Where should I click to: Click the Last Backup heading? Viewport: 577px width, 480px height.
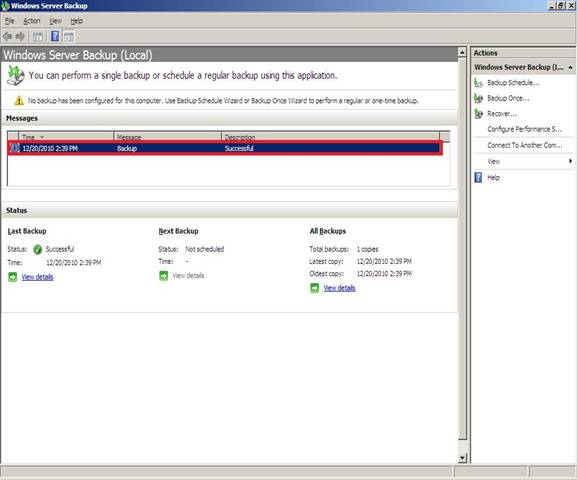(x=27, y=231)
